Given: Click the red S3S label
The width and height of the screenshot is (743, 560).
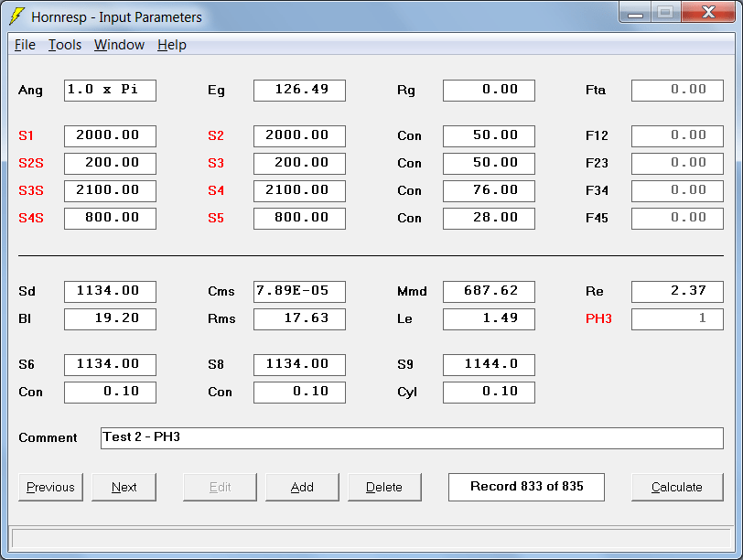Looking at the screenshot, I should pyautogui.click(x=31, y=191).
